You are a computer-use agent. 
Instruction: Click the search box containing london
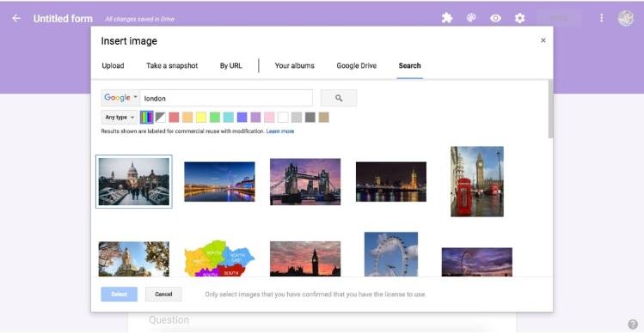click(226, 98)
